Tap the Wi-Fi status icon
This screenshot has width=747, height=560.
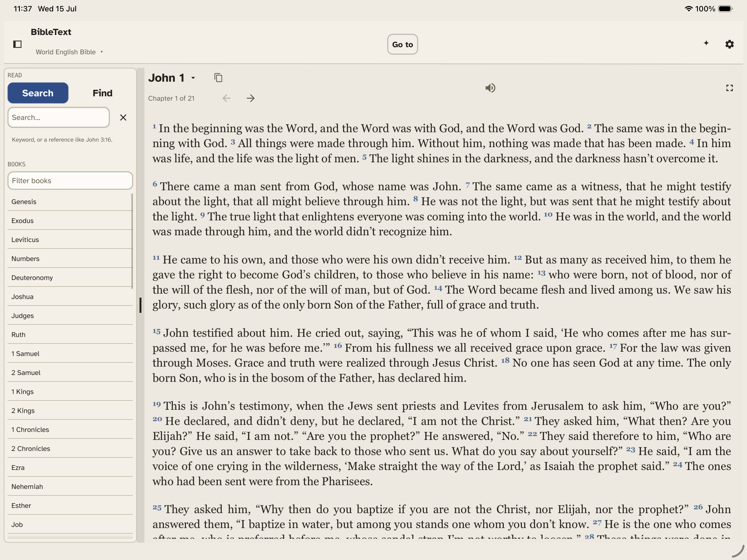click(x=689, y=9)
